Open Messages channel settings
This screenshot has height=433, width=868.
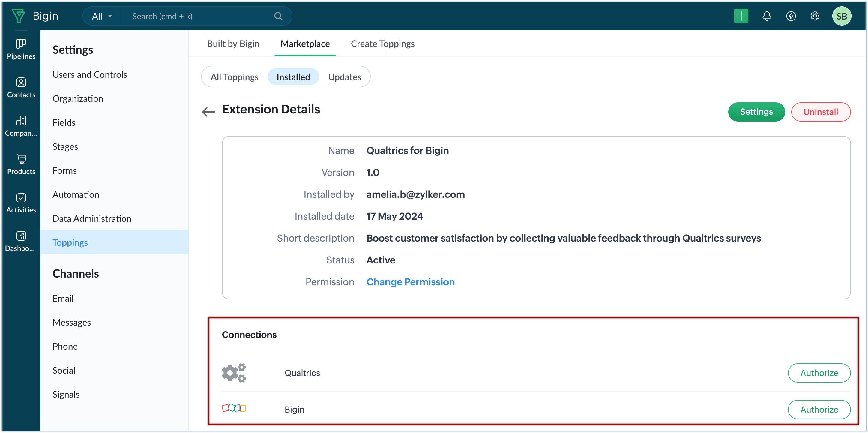[x=72, y=322]
